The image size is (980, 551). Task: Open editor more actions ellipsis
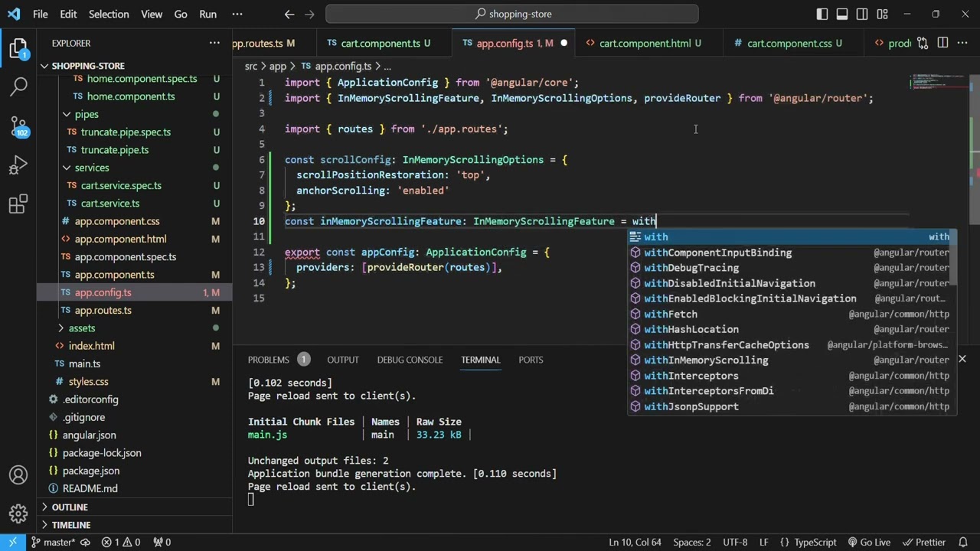[x=964, y=44]
